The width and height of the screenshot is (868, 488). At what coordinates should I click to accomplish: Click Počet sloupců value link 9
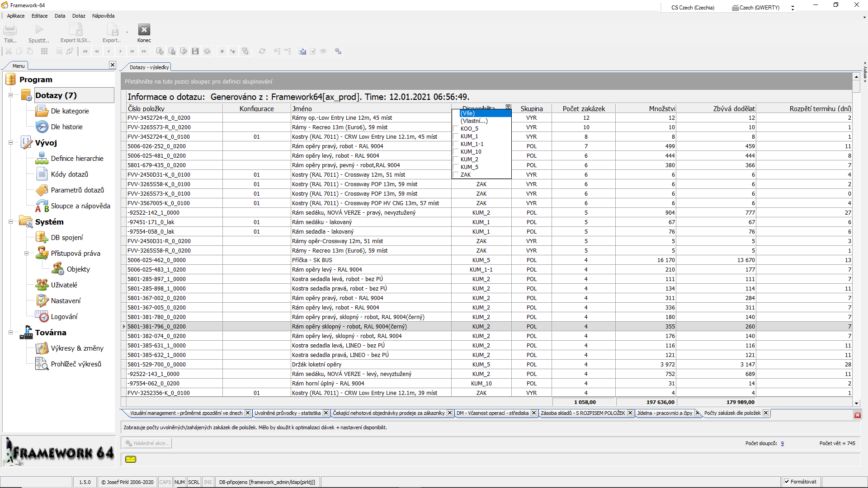tap(782, 444)
